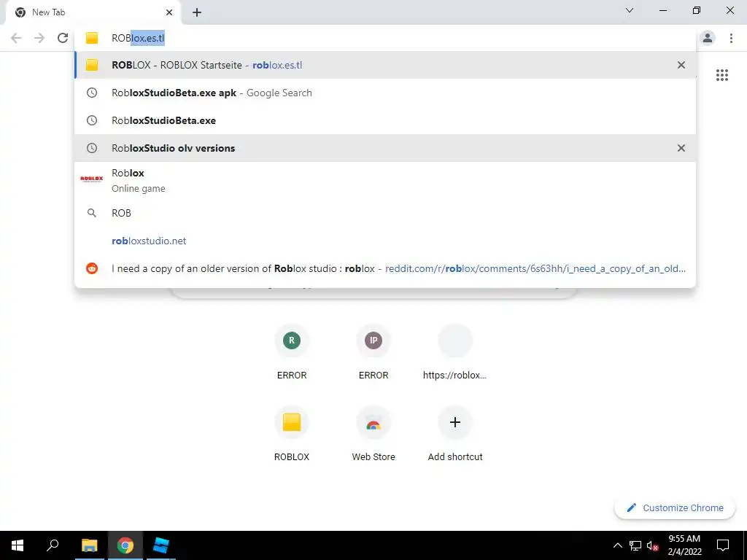
Task: Click the Roblox logo in the suggestions
Action: 91,179
